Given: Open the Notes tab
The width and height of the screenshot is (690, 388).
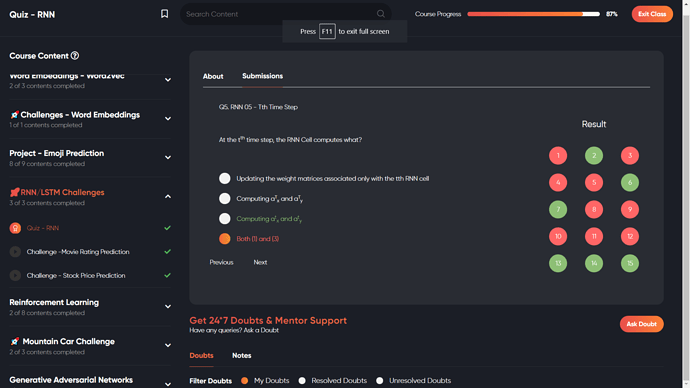Looking at the screenshot, I should 242,355.
